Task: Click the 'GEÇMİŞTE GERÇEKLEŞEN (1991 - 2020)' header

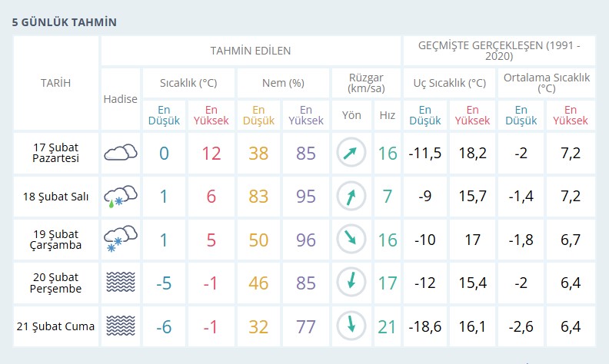Action: click(x=499, y=51)
